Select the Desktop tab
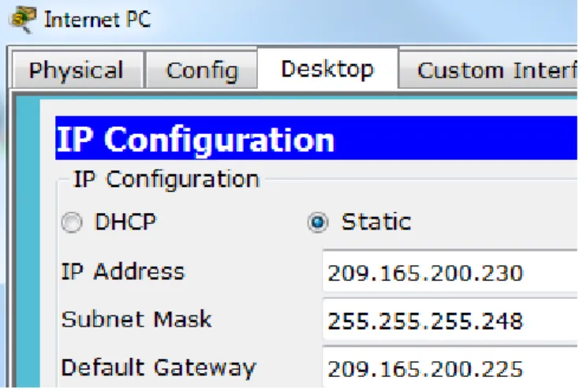The width and height of the screenshot is (583, 392). click(327, 69)
